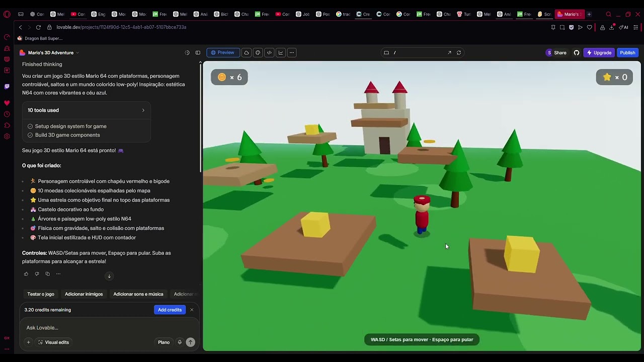644x362 pixels.
Task: Focus the Ask Lovable input field
Action: pyautogui.click(x=109, y=328)
